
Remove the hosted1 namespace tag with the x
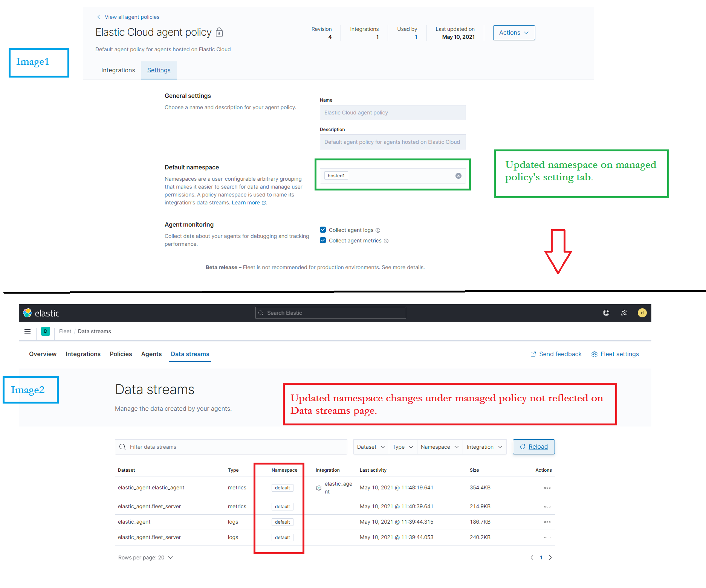tap(458, 175)
